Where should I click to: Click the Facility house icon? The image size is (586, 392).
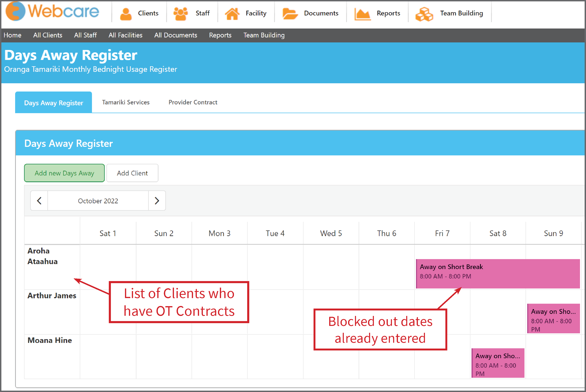tap(232, 14)
